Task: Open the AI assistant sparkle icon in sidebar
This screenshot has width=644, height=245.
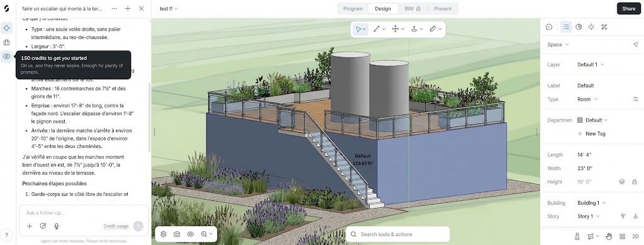Action: 6,28
